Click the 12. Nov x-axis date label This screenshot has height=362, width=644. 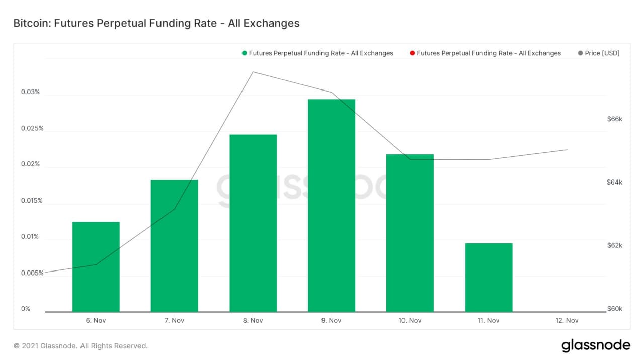(567, 320)
